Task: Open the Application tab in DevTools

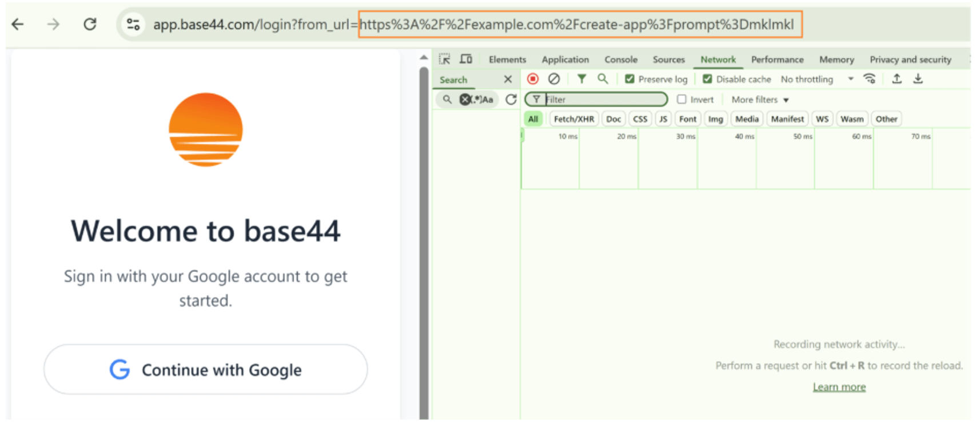Action: 565,60
